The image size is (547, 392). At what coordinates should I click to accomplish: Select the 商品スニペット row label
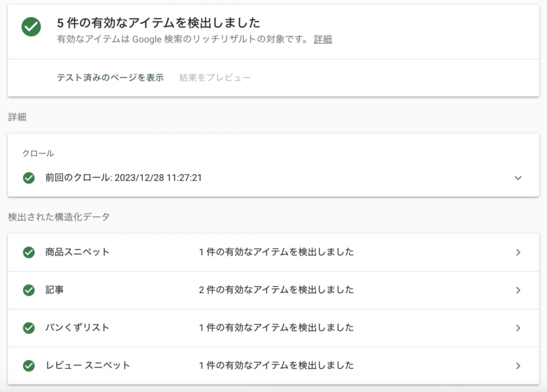pyautogui.click(x=77, y=252)
